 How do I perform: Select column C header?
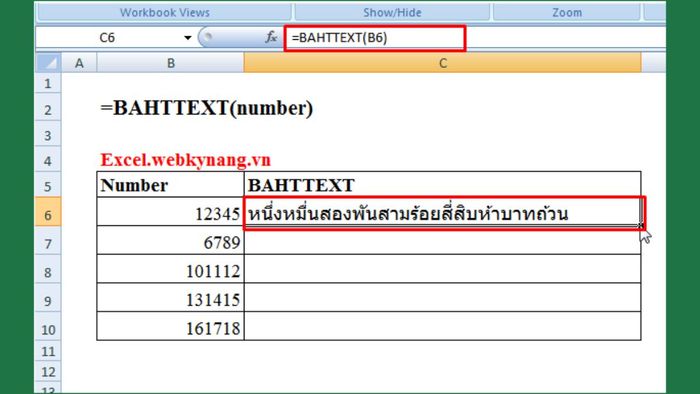442,63
